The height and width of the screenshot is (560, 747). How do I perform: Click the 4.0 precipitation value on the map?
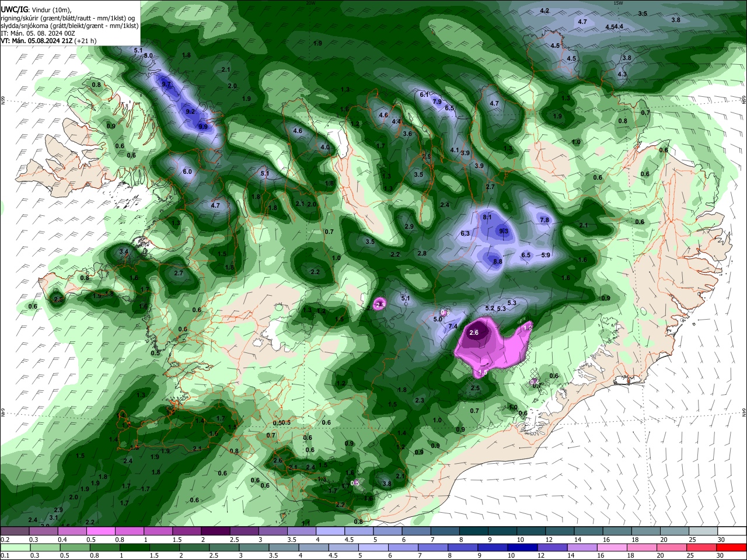(x=325, y=147)
